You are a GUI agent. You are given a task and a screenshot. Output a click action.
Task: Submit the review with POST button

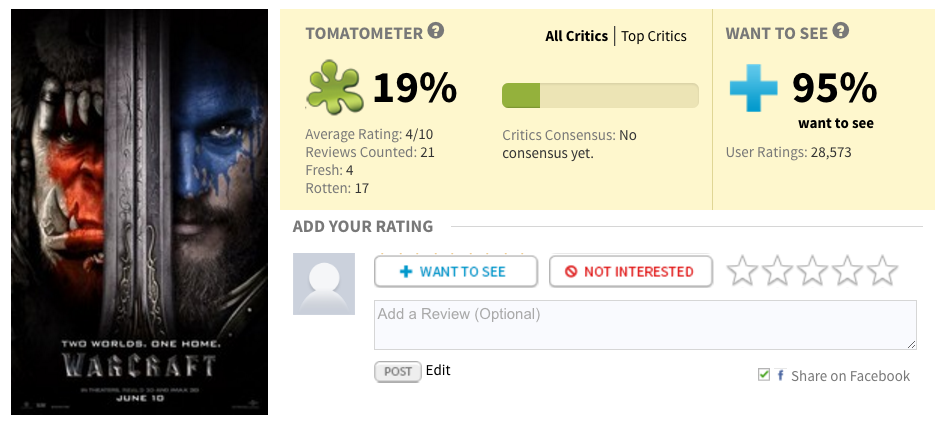(x=398, y=371)
